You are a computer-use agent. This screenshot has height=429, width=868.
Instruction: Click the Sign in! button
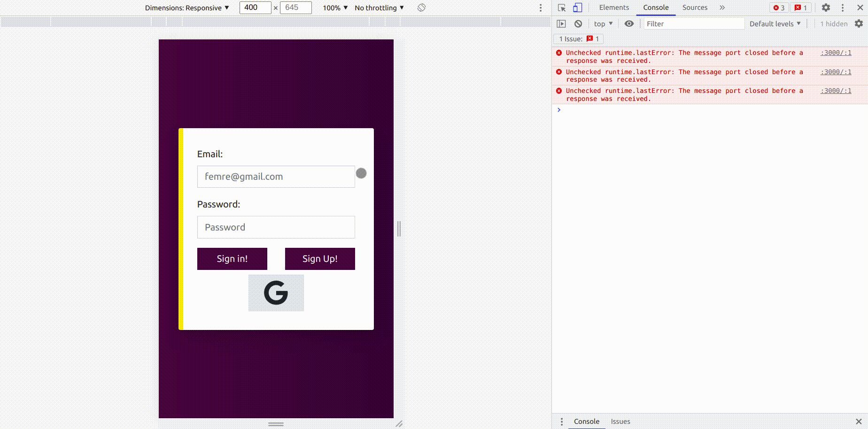[232, 259]
